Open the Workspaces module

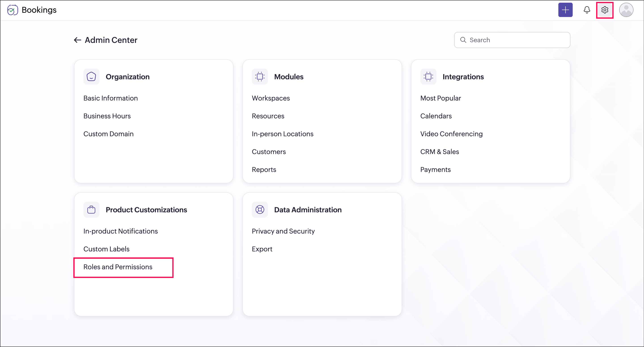pos(271,98)
